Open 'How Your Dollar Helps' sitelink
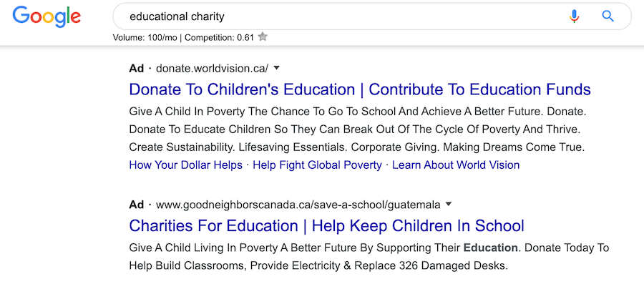This screenshot has width=644, height=284. coord(185,165)
